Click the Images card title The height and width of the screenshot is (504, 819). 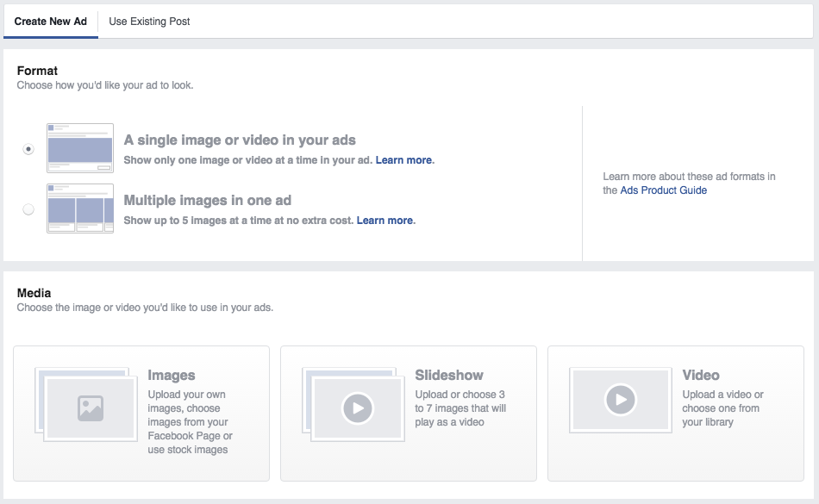172,376
